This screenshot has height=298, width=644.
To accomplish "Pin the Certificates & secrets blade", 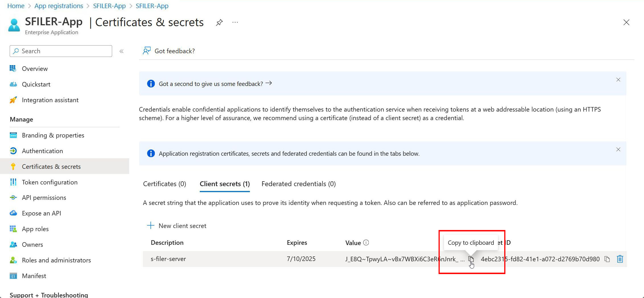I will click(219, 22).
